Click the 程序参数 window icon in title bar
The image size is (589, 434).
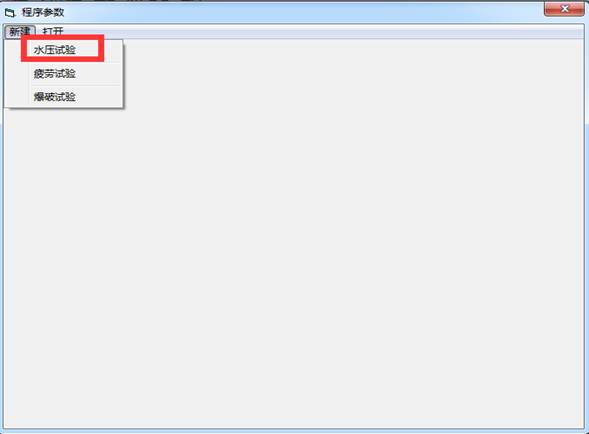tap(10, 13)
